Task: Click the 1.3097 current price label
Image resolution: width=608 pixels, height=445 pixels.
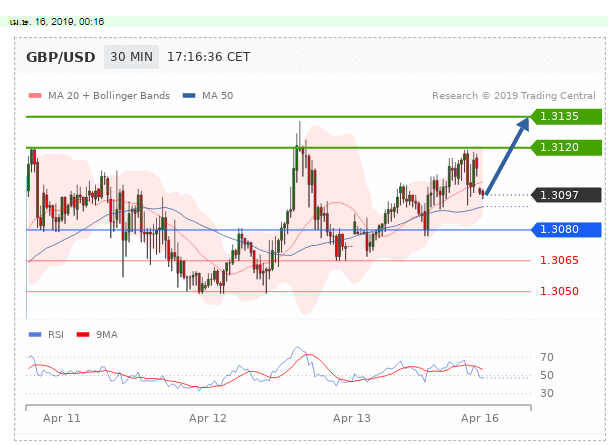Action: tap(566, 195)
